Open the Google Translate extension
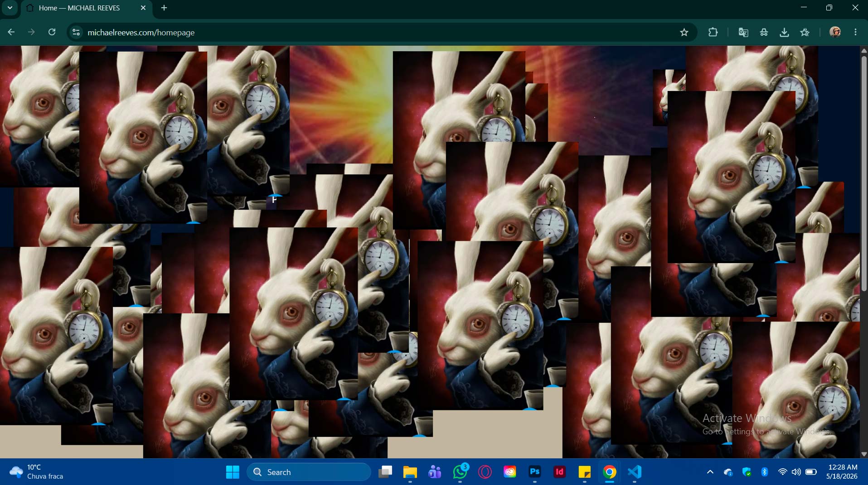This screenshot has height=485, width=868. point(743,32)
